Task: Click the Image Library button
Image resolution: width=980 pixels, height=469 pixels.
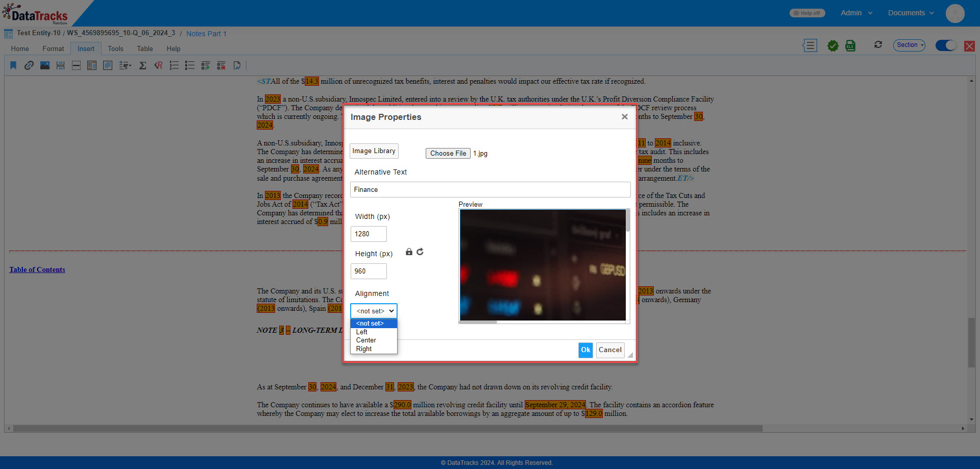Action: tap(374, 151)
